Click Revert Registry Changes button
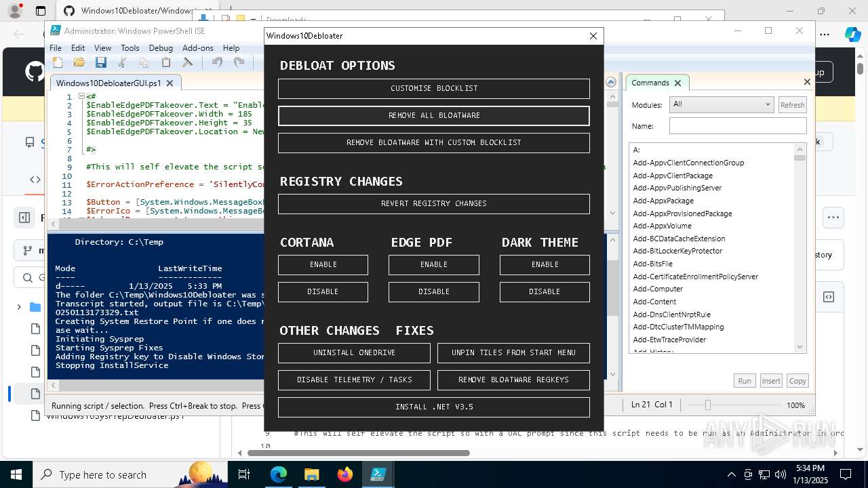This screenshot has width=868, height=488. tap(434, 203)
